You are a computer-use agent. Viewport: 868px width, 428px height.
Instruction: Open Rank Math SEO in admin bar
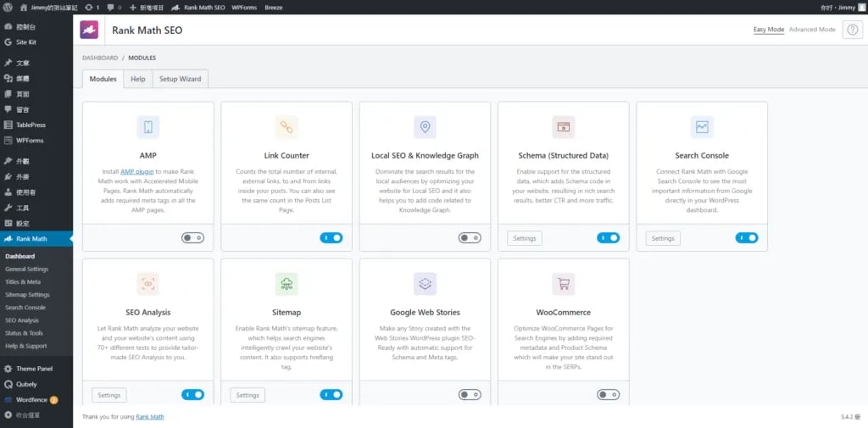coord(198,8)
